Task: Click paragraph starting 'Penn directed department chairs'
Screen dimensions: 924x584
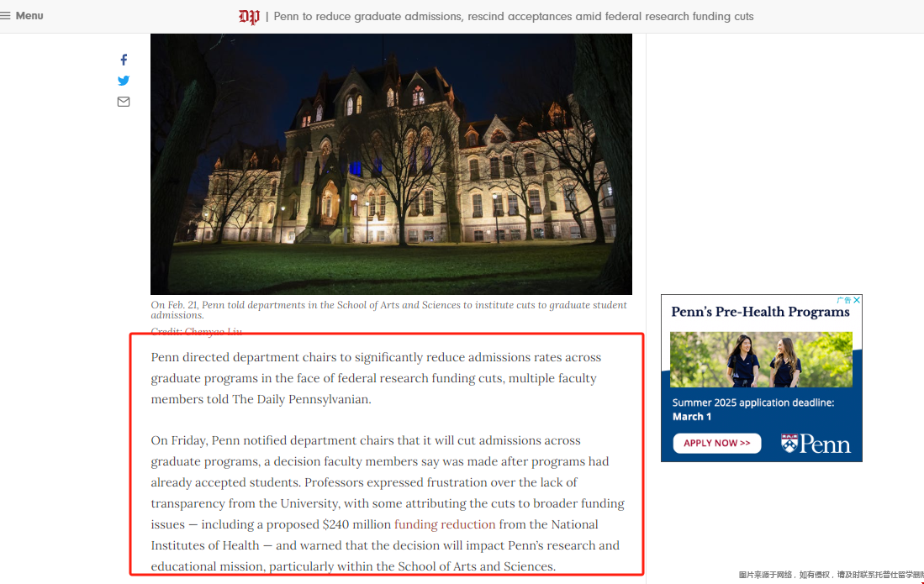Action: pyautogui.click(x=376, y=378)
